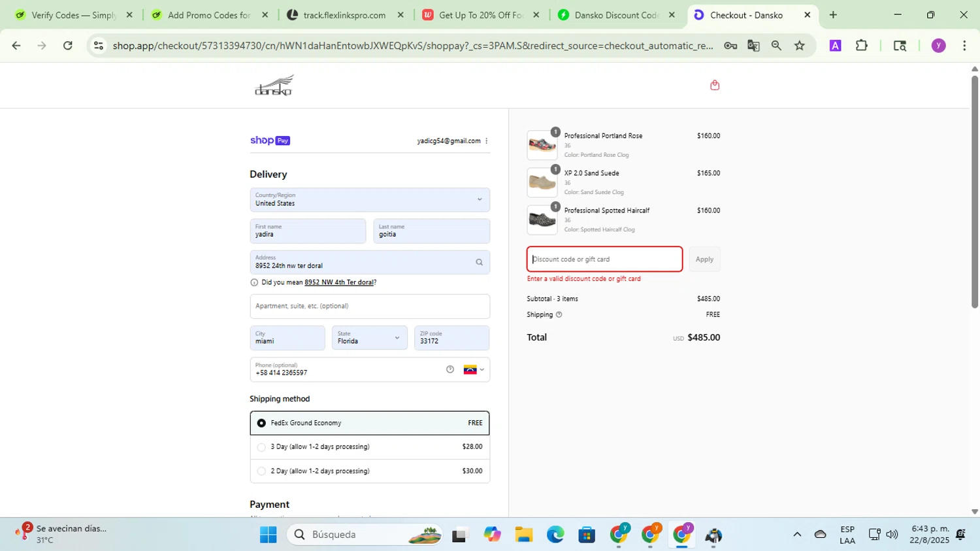Open the browser zoom magnifier icon
Image resolution: width=980 pixels, height=551 pixels.
pyautogui.click(x=776, y=46)
